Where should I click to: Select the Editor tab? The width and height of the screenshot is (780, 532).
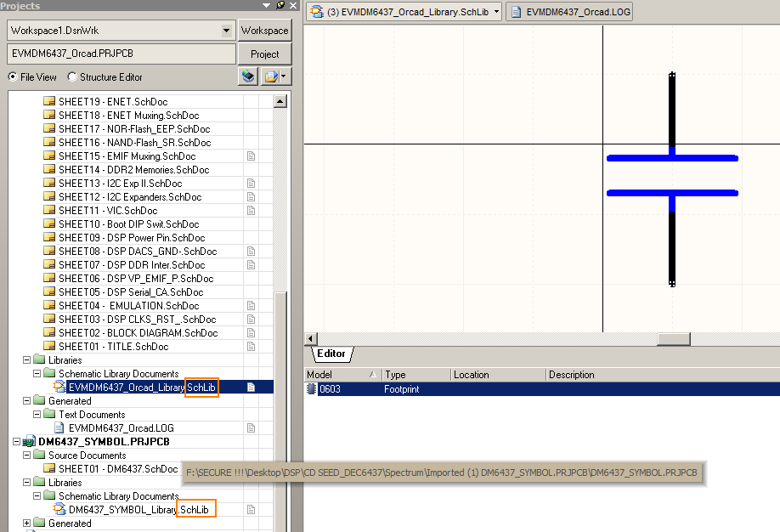[x=331, y=354]
